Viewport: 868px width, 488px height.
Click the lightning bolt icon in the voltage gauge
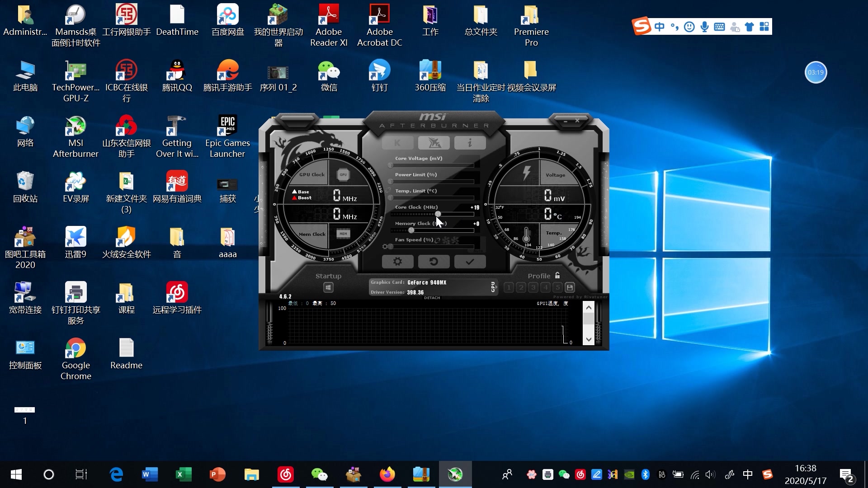click(527, 173)
